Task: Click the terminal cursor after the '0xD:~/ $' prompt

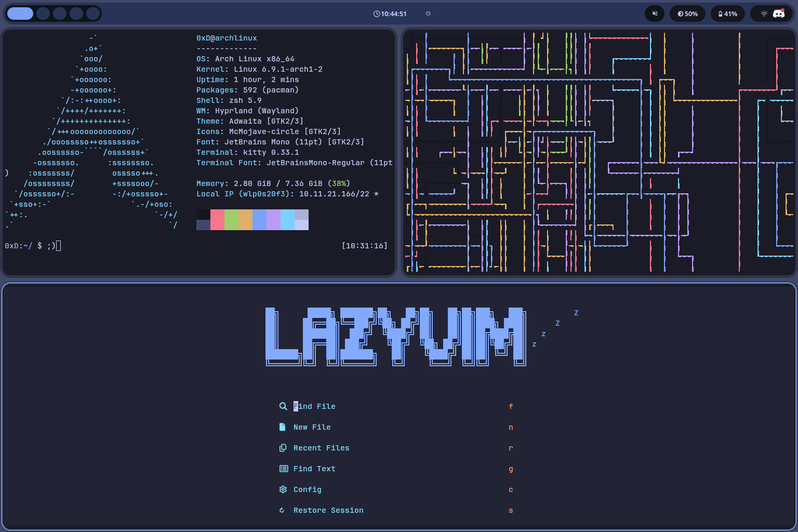Action: (58, 246)
